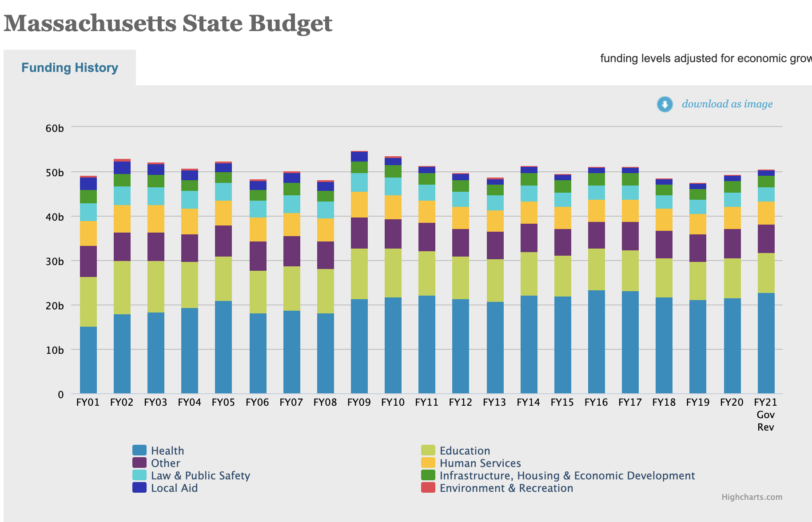The image size is (812, 522).
Task: Click the FY02 Local Aid bar segment
Action: (x=122, y=168)
